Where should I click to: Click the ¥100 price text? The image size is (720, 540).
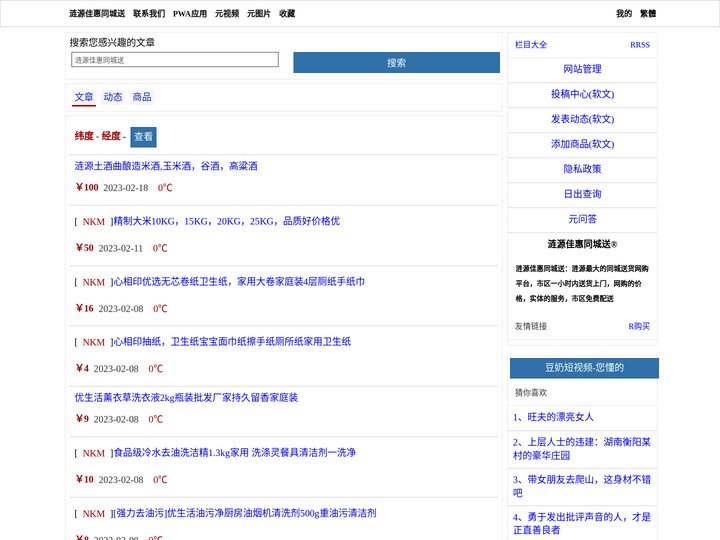(x=87, y=187)
